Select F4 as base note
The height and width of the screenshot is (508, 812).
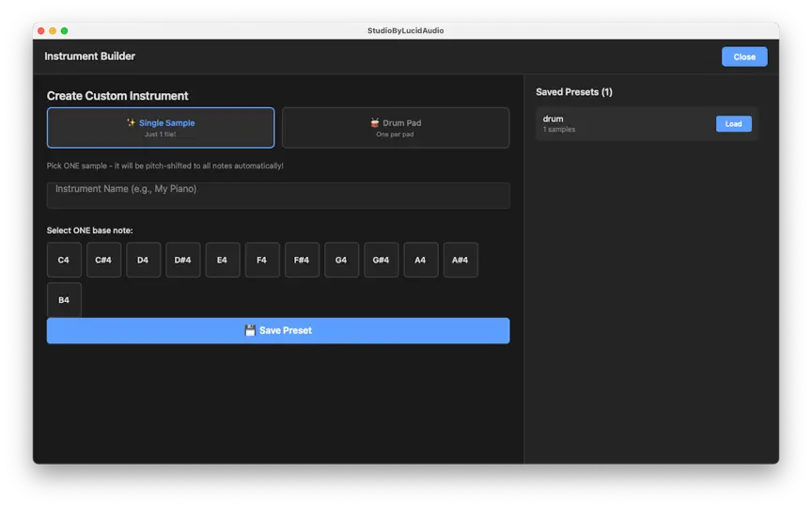pos(262,260)
